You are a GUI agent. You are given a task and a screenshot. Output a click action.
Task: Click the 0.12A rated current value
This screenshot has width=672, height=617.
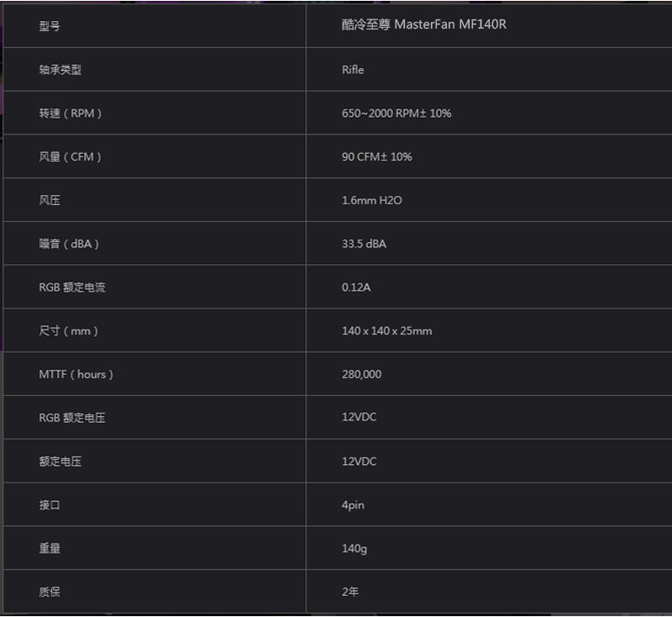click(x=356, y=287)
